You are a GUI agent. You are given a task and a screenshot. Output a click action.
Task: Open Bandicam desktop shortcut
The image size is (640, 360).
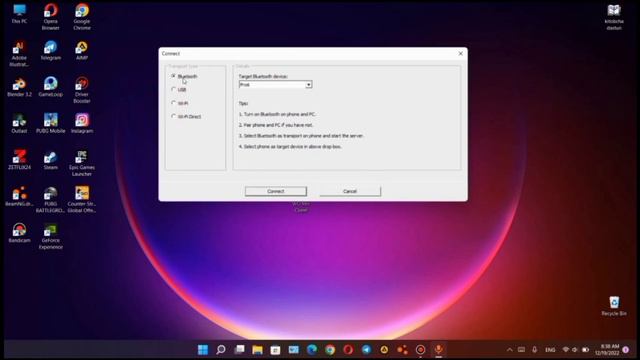coord(19,233)
